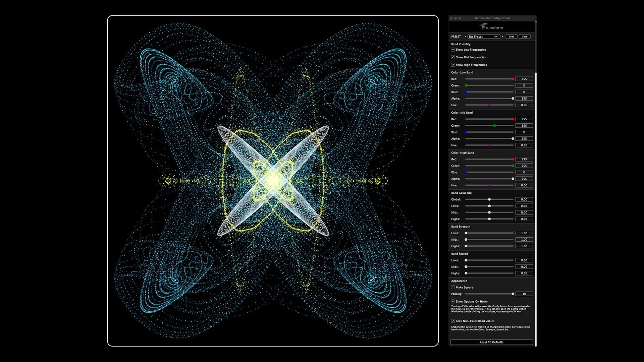
Task: Click the Band Gains Mids value field
Action: (x=524, y=213)
